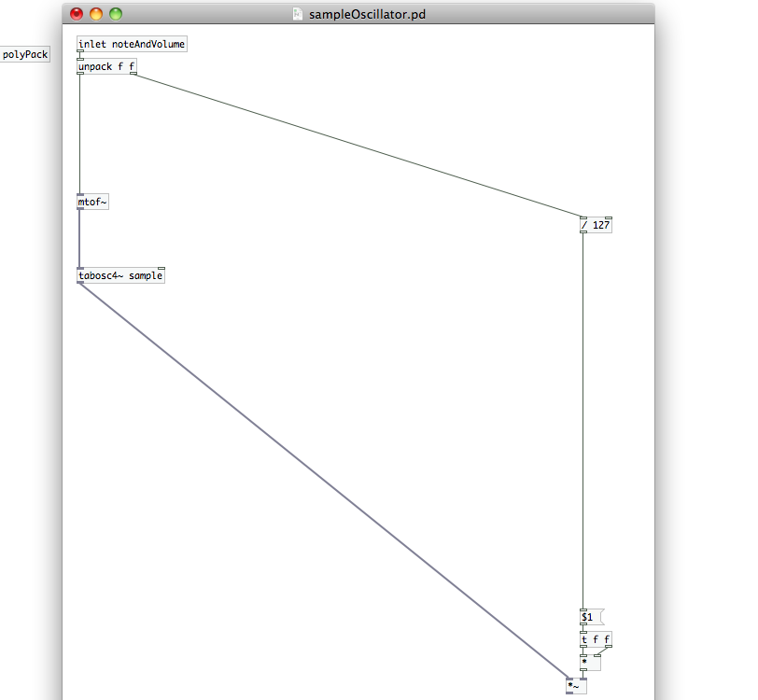Select the inlet noteAndVolume object
Image resolution: width=758 pixels, height=700 pixels.
[x=132, y=45]
